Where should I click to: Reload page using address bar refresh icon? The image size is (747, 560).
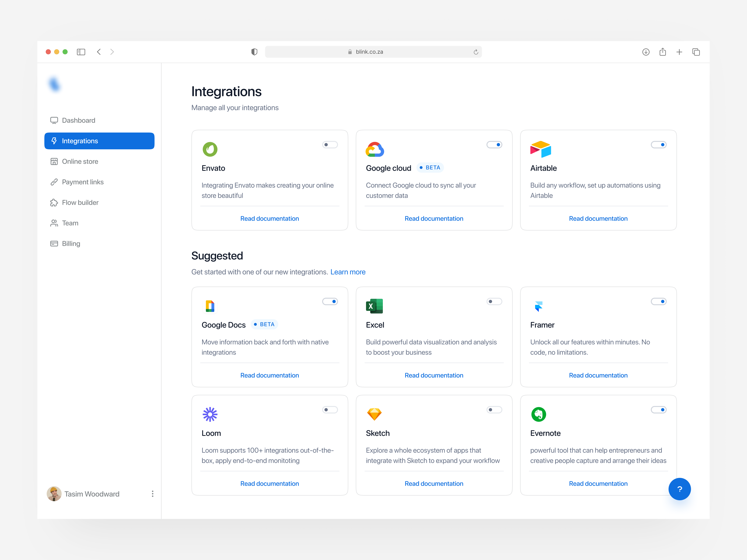coord(476,52)
